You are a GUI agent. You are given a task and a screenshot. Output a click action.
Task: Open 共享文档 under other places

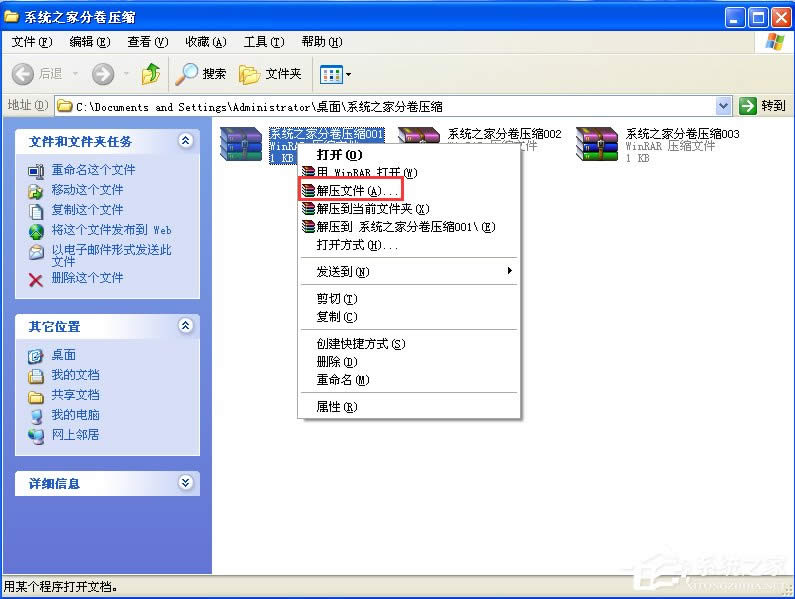75,395
